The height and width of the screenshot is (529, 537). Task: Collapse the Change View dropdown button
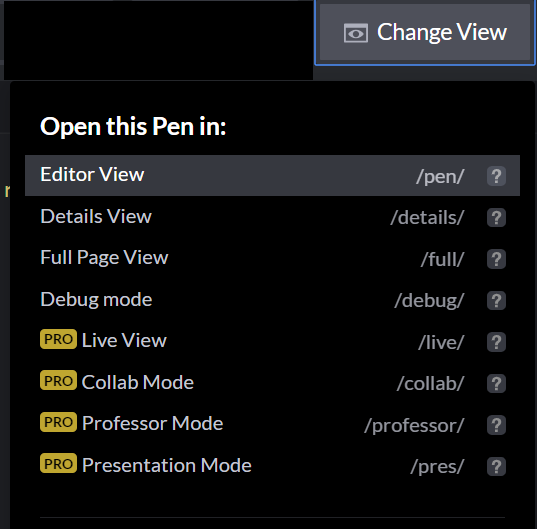(x=425, y=33)
